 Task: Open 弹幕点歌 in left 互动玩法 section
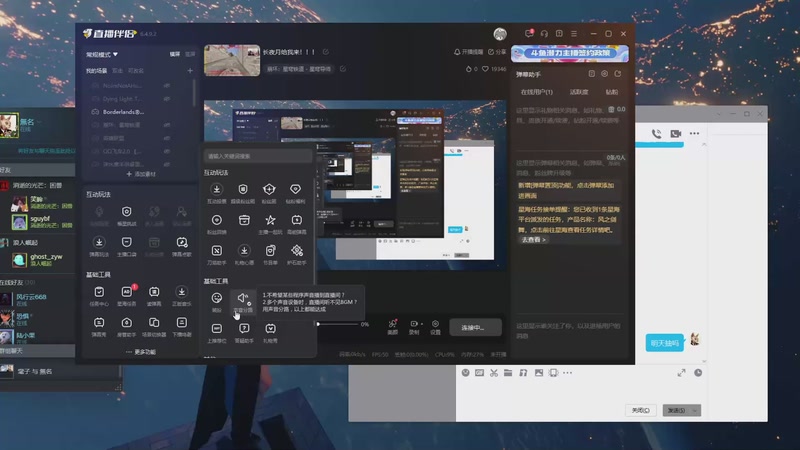pyautogui.click(x=181, y=246)
